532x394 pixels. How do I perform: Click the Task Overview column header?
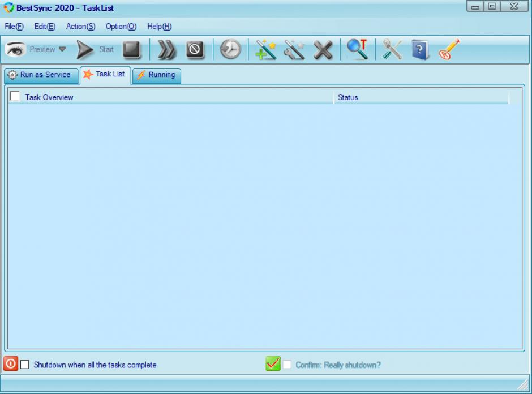coord(171,97)
